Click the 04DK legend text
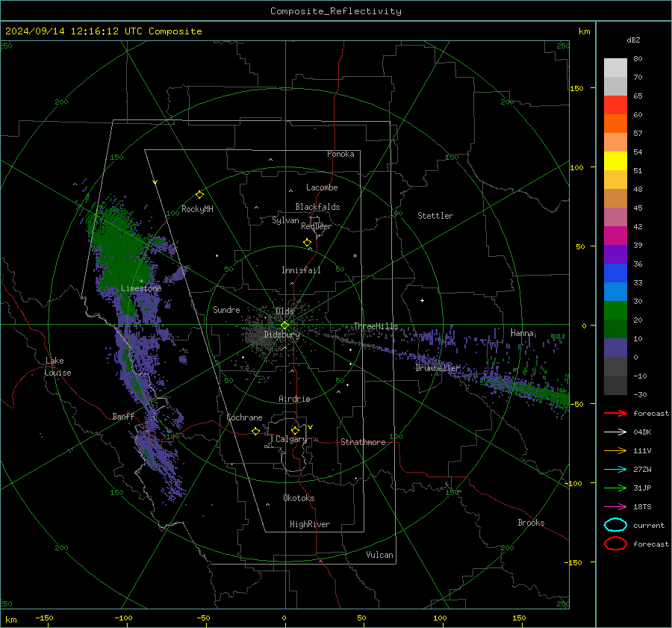Screen dimensions: 672x628 coord(642,432)
